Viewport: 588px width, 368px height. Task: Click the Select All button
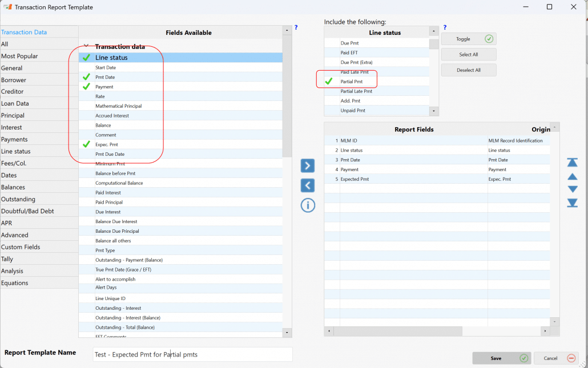click(468, 55)
